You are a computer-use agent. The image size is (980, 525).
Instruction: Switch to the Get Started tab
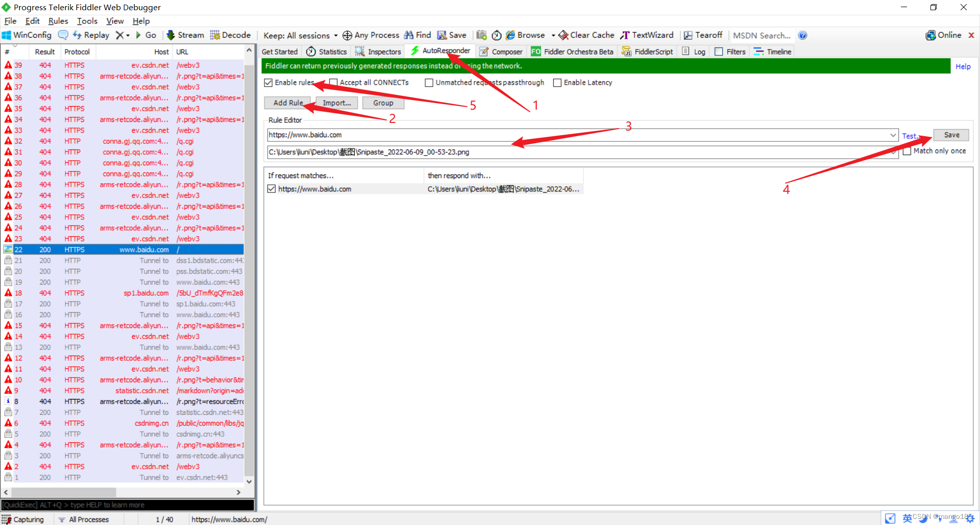[x=280, y=52]
